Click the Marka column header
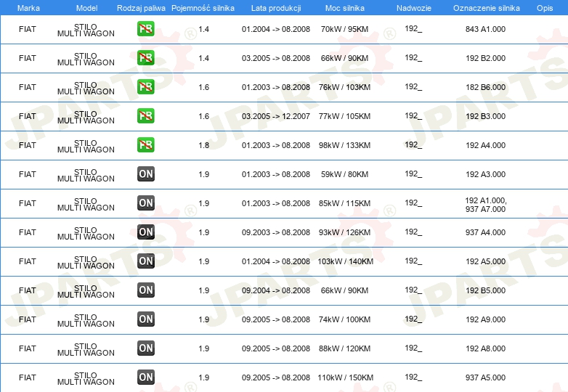Viewport: 568px width, 392px height. [28, 8]
